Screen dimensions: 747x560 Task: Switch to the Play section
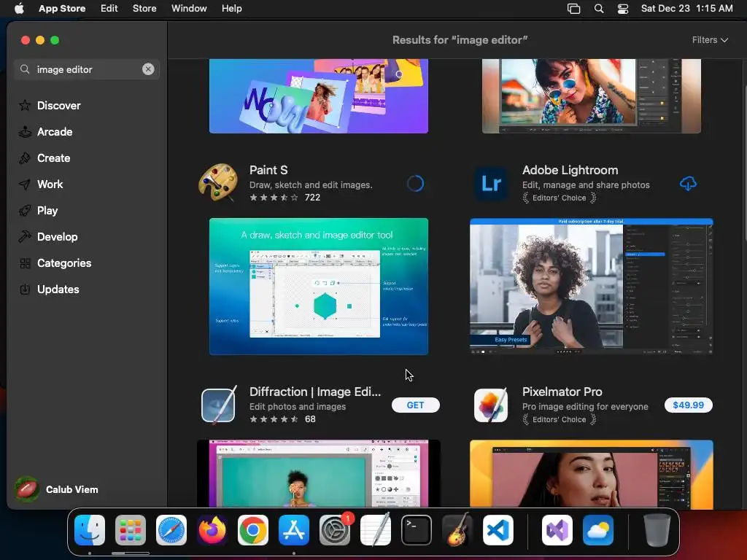point(38,211)
